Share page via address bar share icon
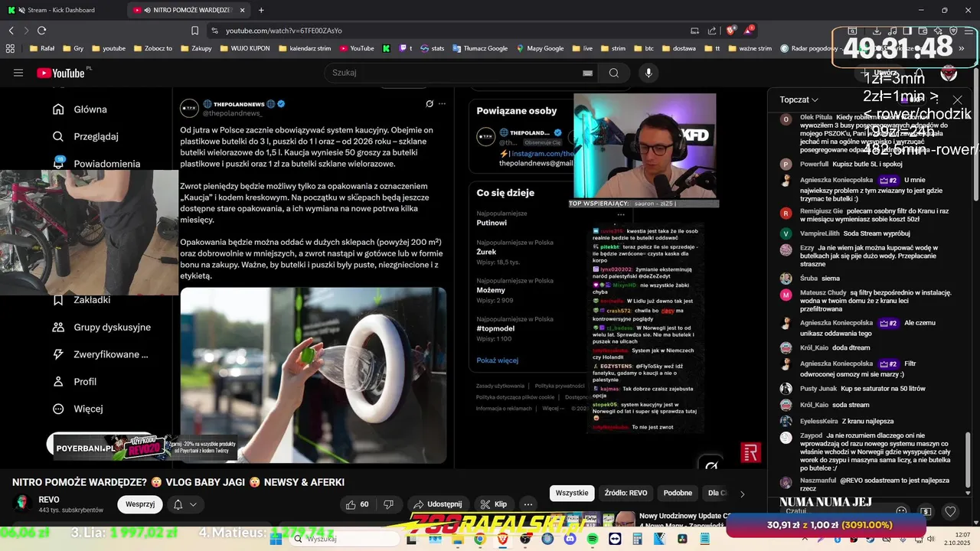980x551 pixels. [712, 31]
